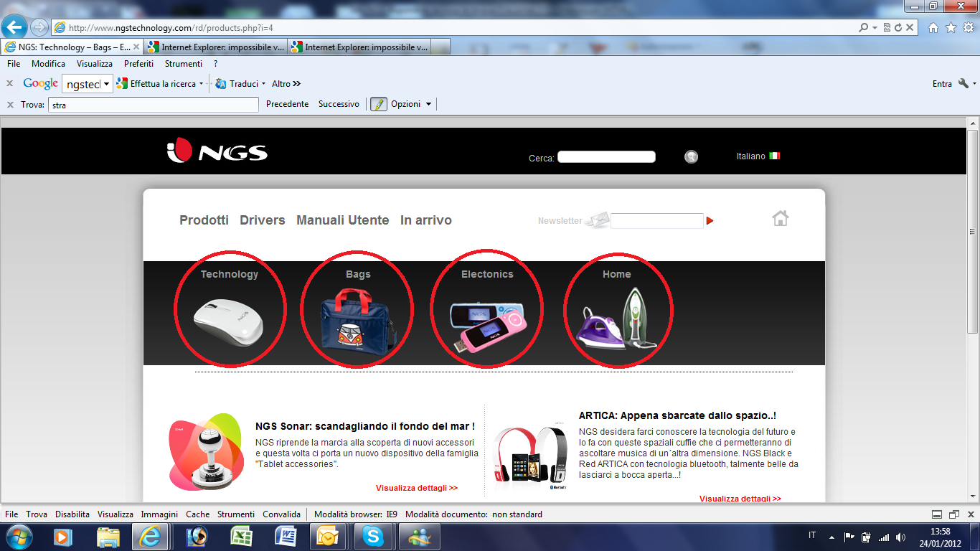This screenshot has height=551, width=980.
Task: Select the Technology category mouse image
Action: click(230, 324)
